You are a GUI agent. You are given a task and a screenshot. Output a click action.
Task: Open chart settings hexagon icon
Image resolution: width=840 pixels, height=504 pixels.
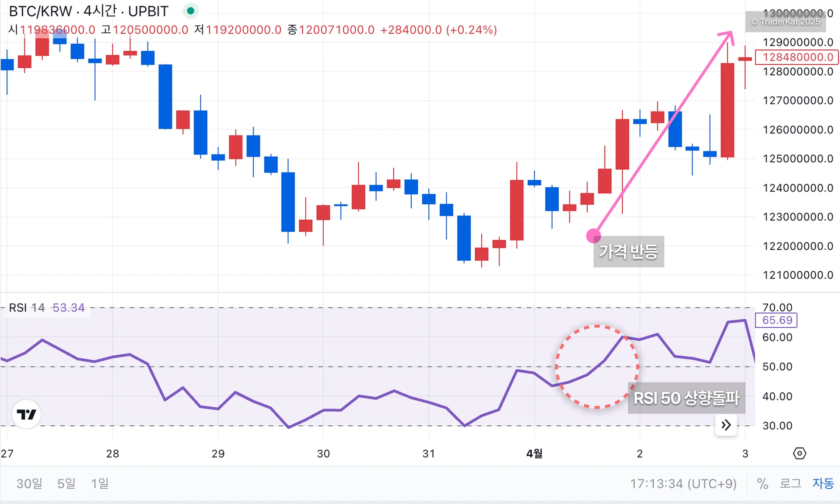pyautogui.click(x=799, y=453)
